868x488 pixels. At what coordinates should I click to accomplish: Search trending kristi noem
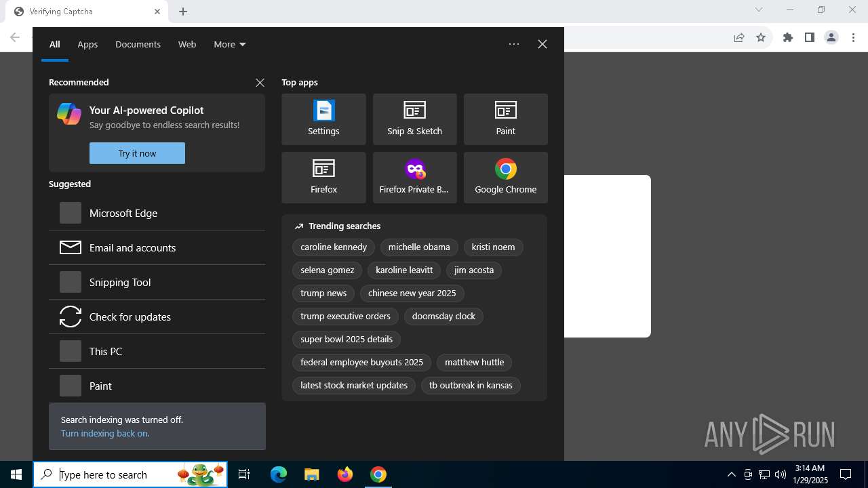493,247
